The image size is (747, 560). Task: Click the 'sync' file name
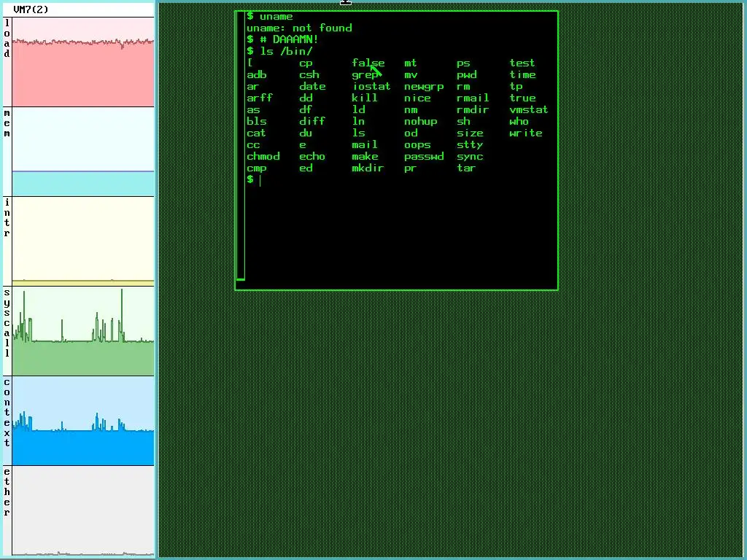470,157
